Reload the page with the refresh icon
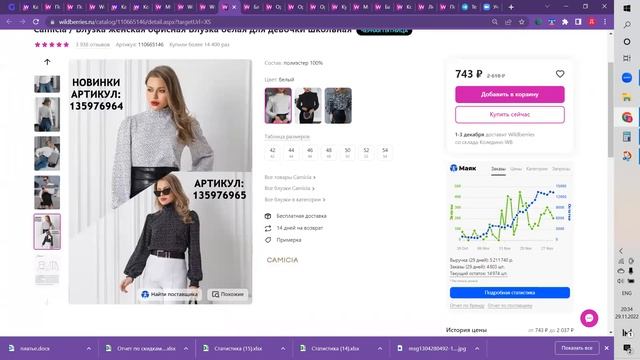 (x=36, y=22)
